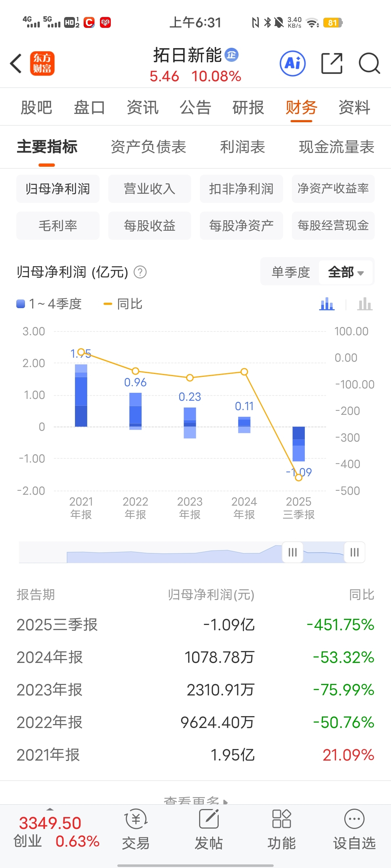Select the 净资产收益率 indicator chip

click(x=333, y=189)
